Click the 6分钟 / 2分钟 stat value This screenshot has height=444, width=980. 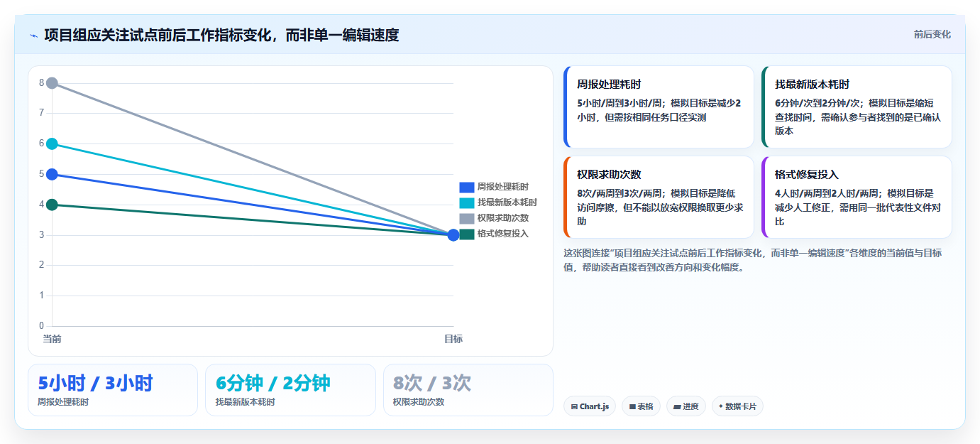pyautogui.click(x=273, y=383)
